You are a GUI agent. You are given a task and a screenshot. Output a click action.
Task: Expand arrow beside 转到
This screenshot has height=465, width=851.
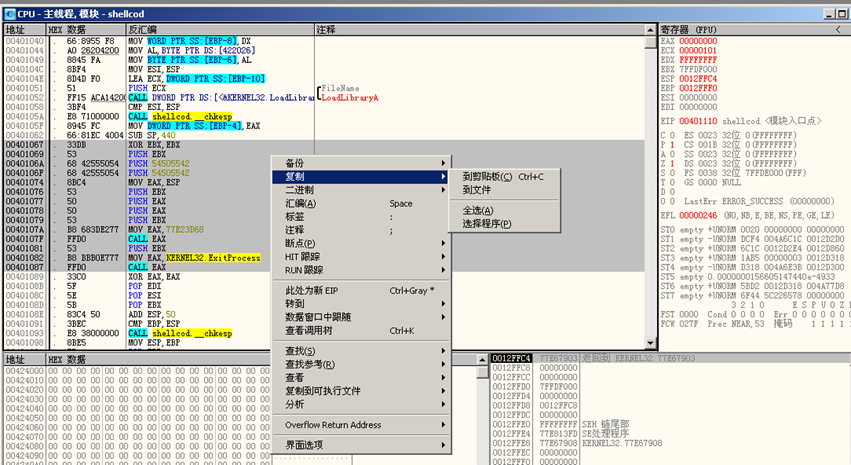[443, 304]
